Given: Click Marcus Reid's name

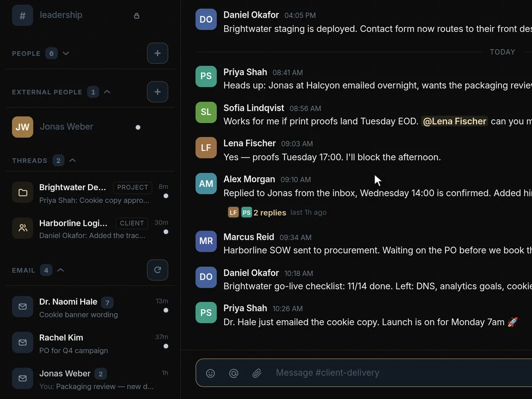Looking at the screenshot, I should pos(249,237).
